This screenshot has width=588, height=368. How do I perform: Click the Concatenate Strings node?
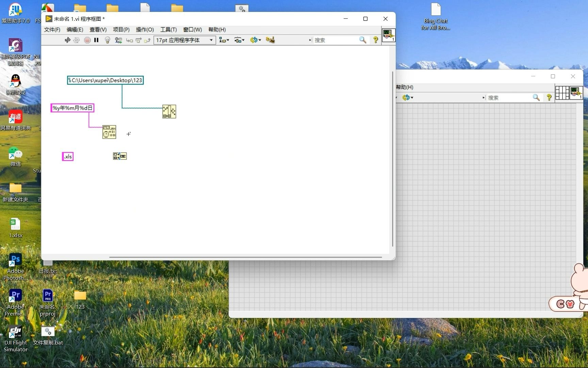(120, 156)
